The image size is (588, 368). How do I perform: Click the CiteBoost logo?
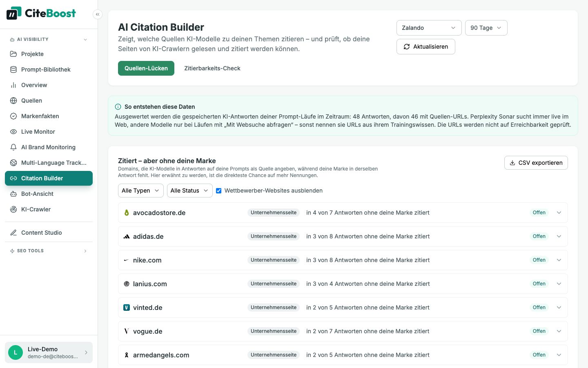pos(41,13)
